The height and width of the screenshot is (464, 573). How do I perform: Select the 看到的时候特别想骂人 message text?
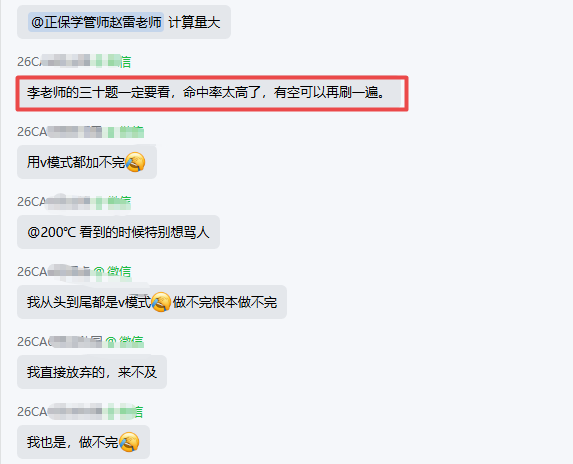point(144,232)
